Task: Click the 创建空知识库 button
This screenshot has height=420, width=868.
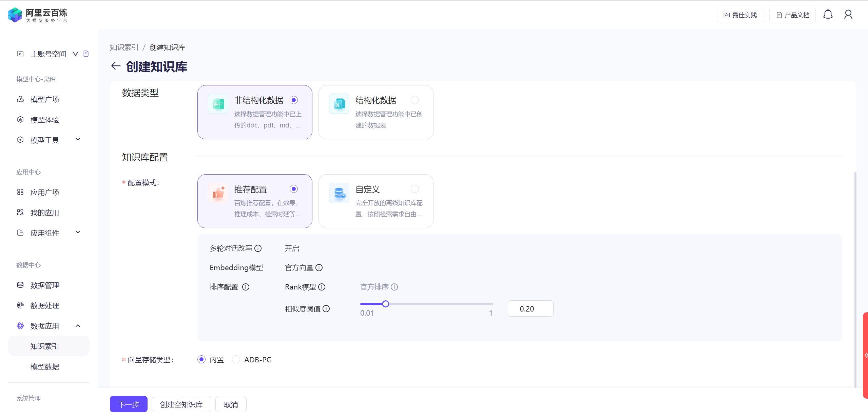Action: (181, 404)
